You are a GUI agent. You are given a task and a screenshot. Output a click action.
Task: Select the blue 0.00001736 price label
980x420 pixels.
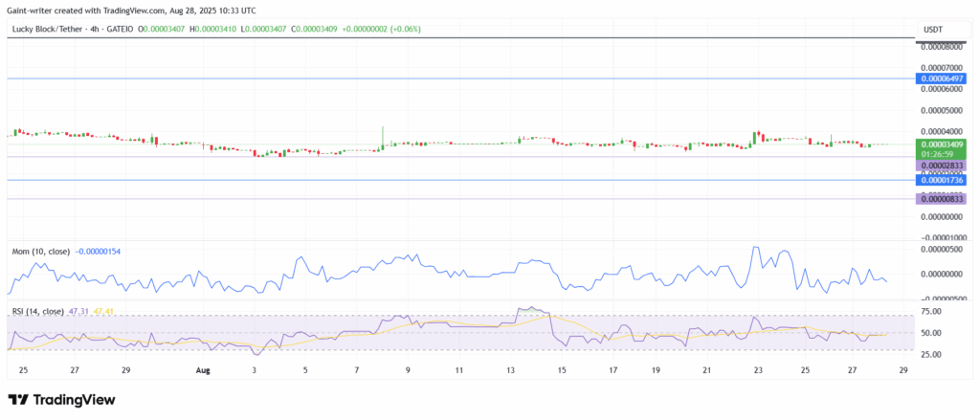(941, 180)
